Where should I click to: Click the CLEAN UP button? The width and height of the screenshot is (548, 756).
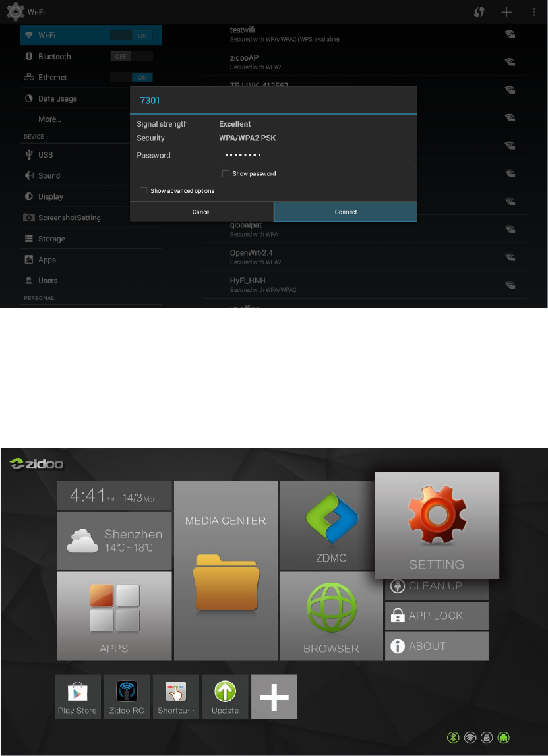(437, 587)
